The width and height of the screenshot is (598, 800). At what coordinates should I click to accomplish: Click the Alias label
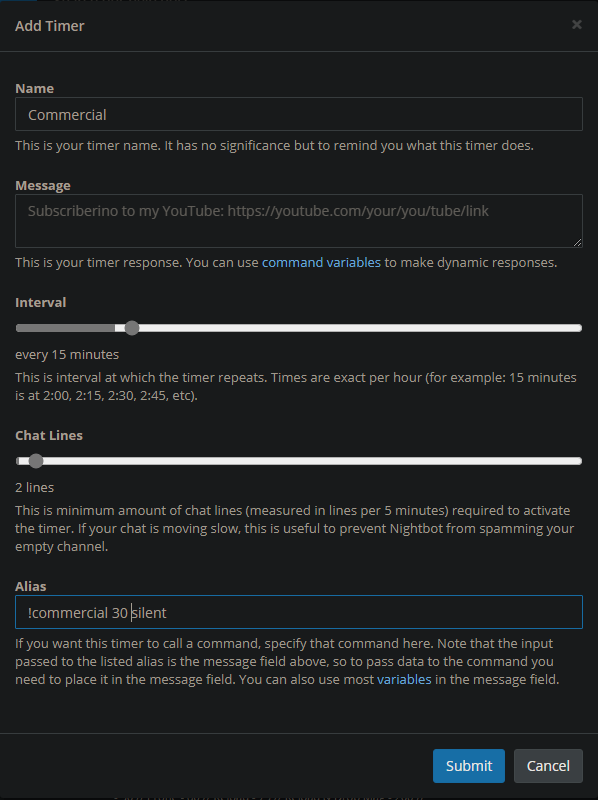point(31,586)
